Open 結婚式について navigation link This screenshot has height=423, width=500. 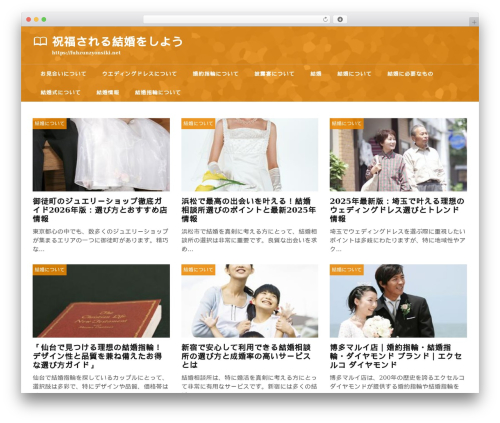coord(60,92)
